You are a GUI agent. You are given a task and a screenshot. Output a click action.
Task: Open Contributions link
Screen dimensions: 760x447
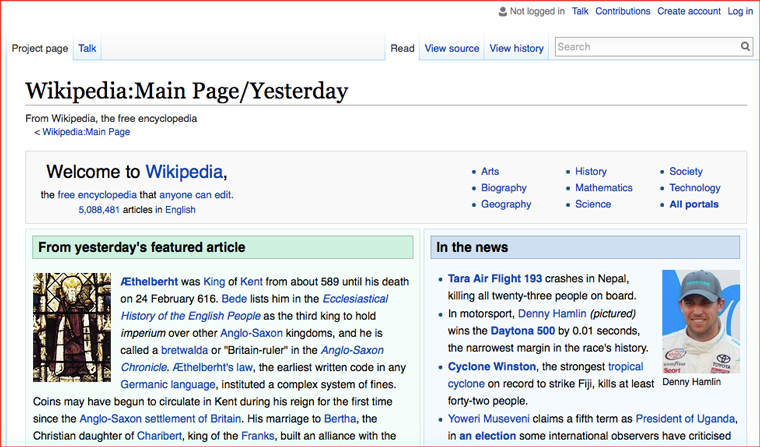tap(622, 11)
